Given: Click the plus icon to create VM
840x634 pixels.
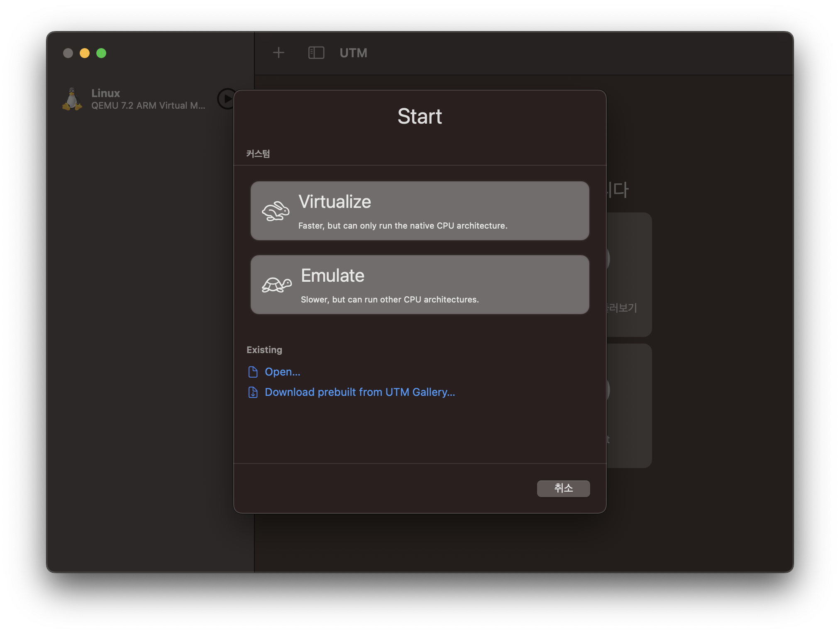Looking at the screenshot, I should pyautogui.click(x=278, y=53).
